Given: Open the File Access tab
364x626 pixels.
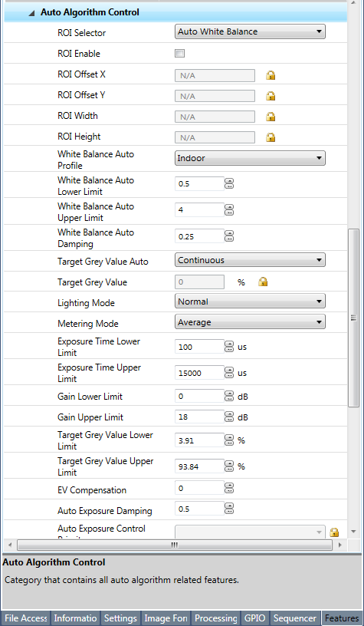Looking at the screenshot, I should (25, 618).
